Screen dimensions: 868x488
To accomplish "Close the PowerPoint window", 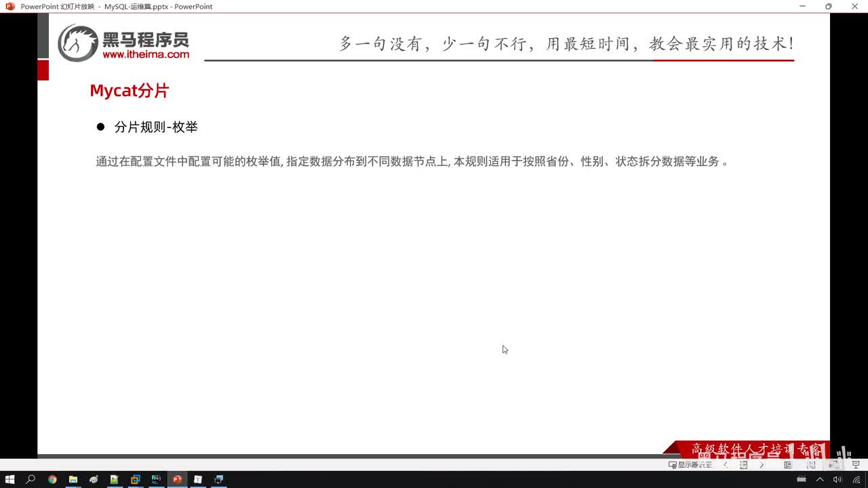I will click(x=854, y=6).
